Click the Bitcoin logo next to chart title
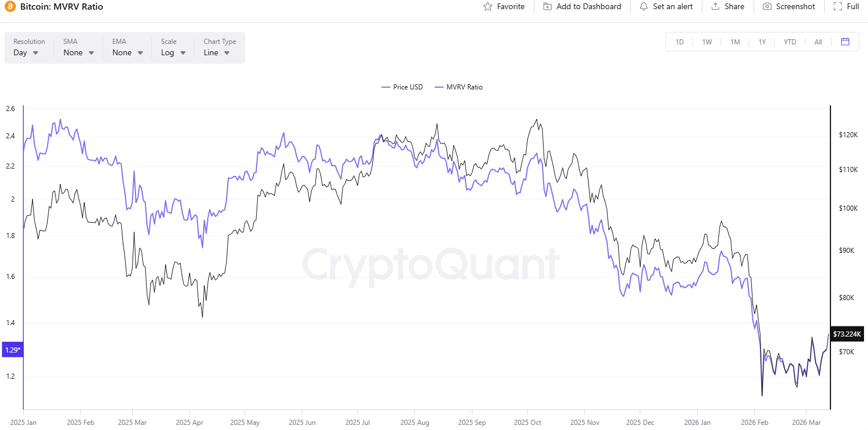The width and height of the screenshot is (868, 430). (10, 6)
